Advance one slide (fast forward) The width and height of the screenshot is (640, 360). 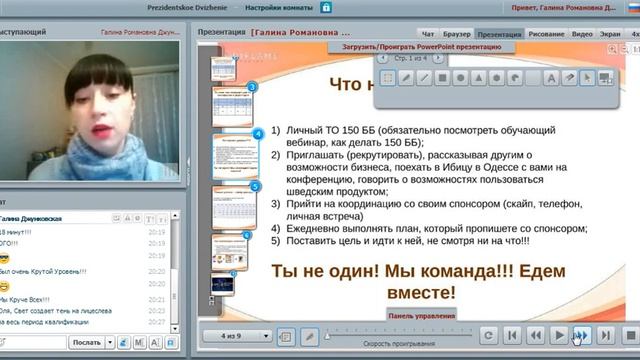pos(582,336)
